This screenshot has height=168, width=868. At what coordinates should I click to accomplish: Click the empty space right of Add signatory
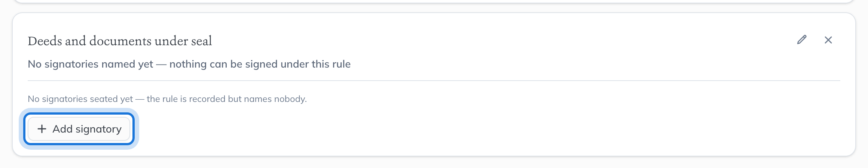click(486, 129)
